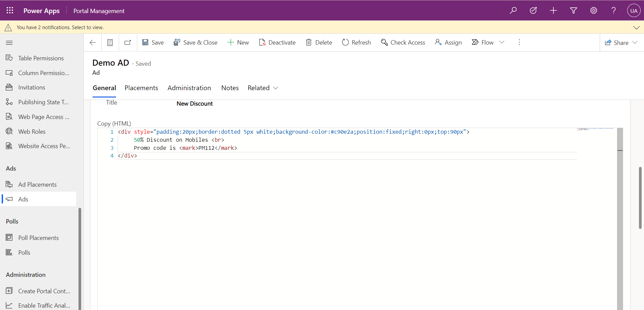Click the Invitations icon
The width and height of the screenshot is (644, 310).
tap(9, 87)
